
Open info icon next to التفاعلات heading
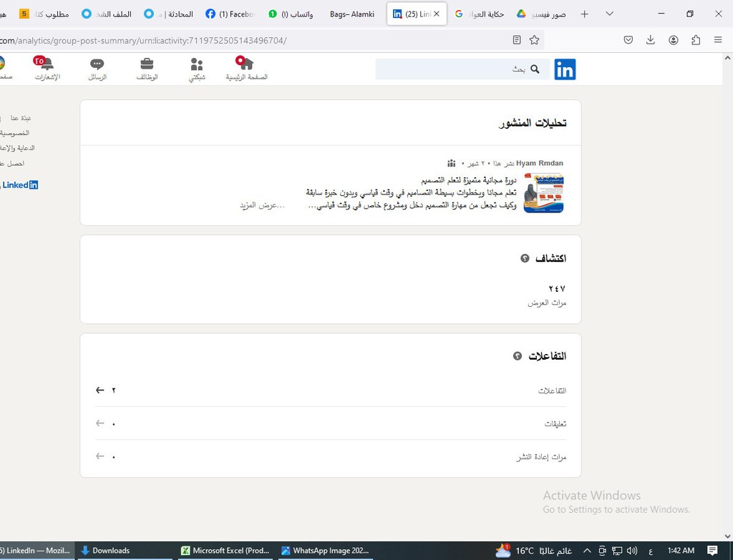[x=518, y=356]
